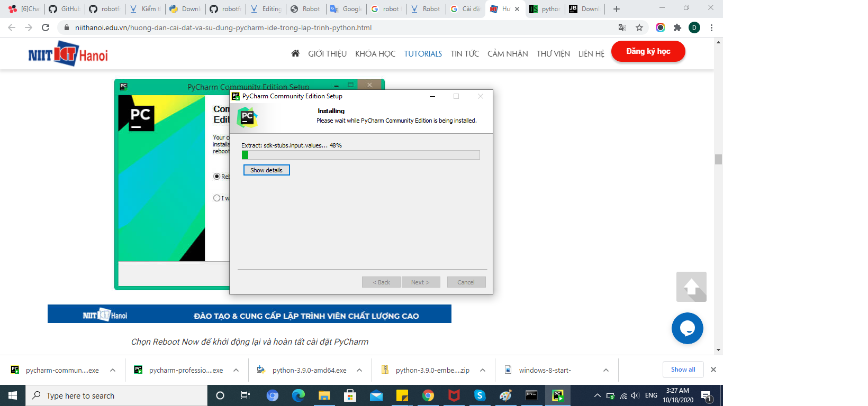
Task: Show hidden system tray icons
Action: click(598, 395)
